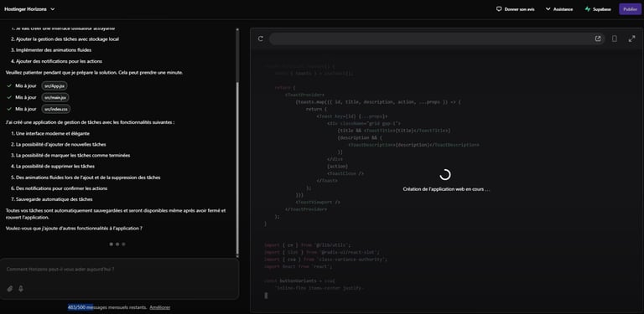Click the chat panel scrollbar

(x=237, y=168)
